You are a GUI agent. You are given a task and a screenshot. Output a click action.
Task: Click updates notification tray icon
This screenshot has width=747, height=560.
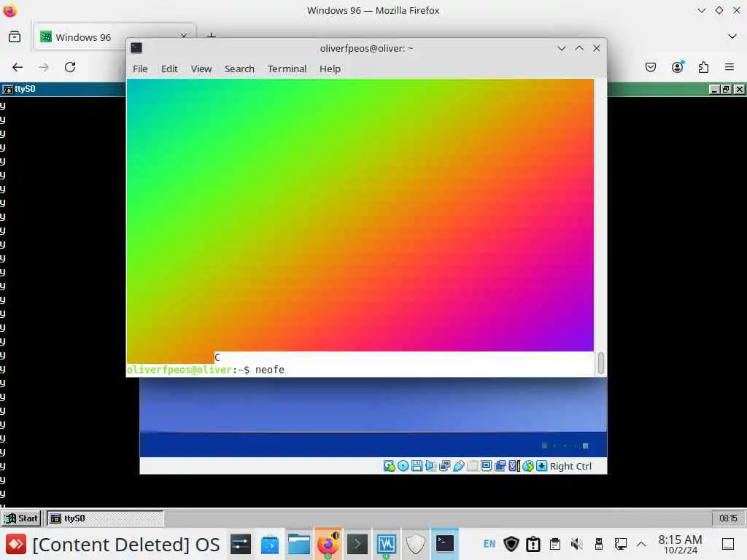tap(533, 544)
